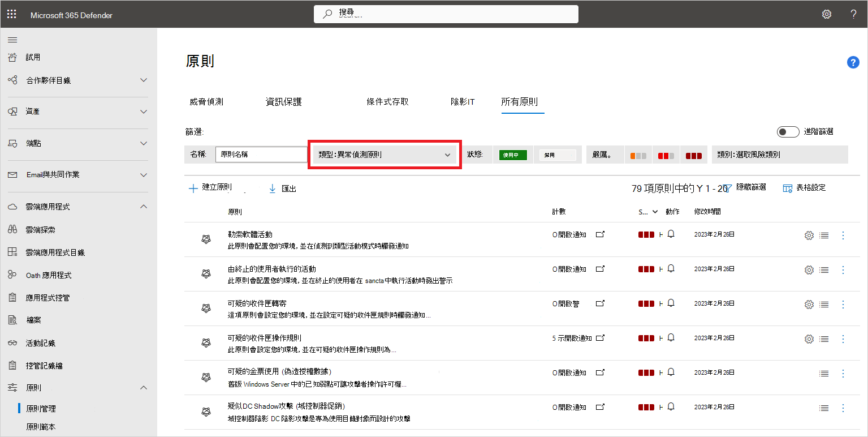This screenshot has width=868, height=437.
Task: Open more options for 勒索軟體活動 row
Action: point(843,235)
